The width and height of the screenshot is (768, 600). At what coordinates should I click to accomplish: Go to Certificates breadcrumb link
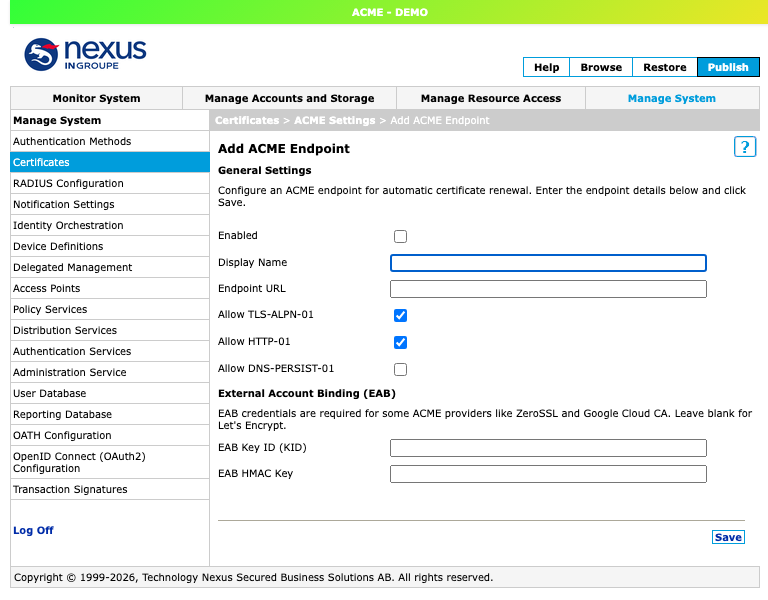(x=247, y=120)
